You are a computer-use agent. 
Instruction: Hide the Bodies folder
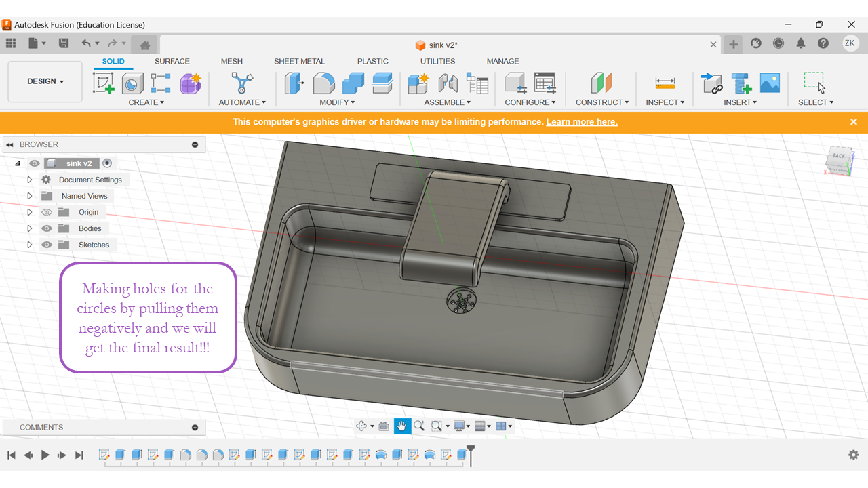pos(47,228)
